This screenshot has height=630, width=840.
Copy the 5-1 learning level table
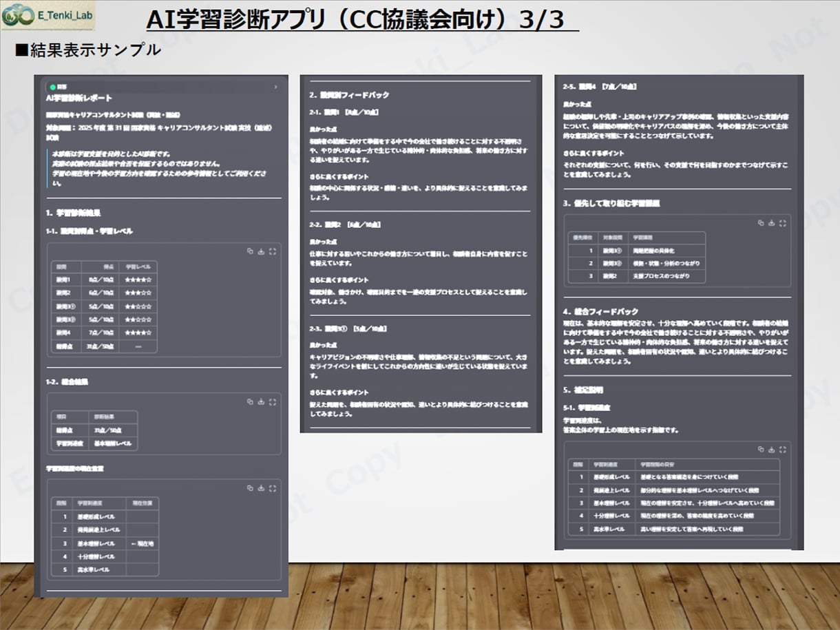[761, 449]
